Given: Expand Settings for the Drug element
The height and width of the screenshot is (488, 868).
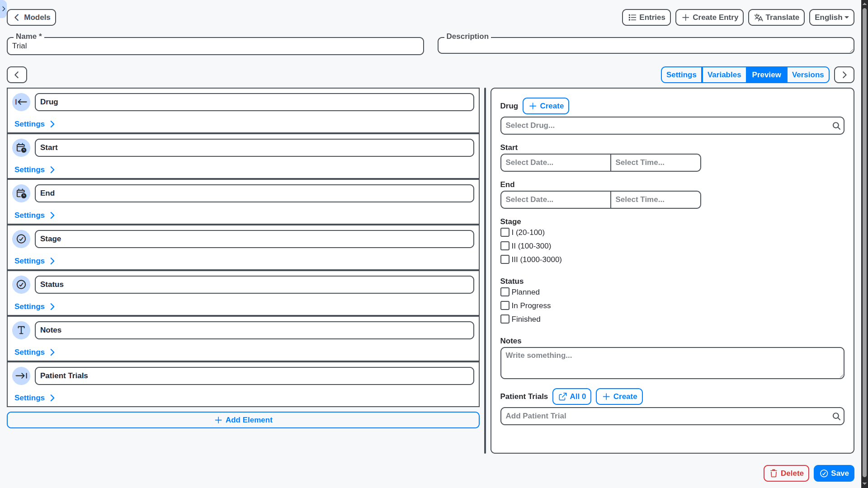Looking at the screenshot, I should 34,124.
